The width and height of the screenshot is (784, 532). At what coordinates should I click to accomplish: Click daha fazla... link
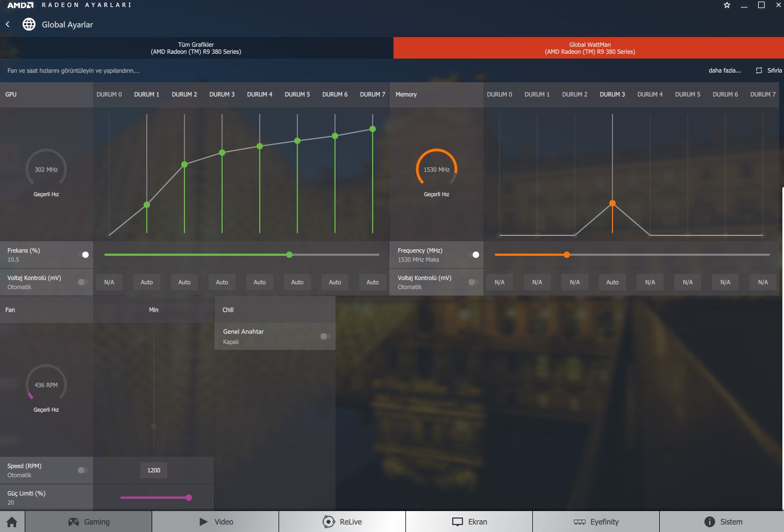click(x=724, y=70)
